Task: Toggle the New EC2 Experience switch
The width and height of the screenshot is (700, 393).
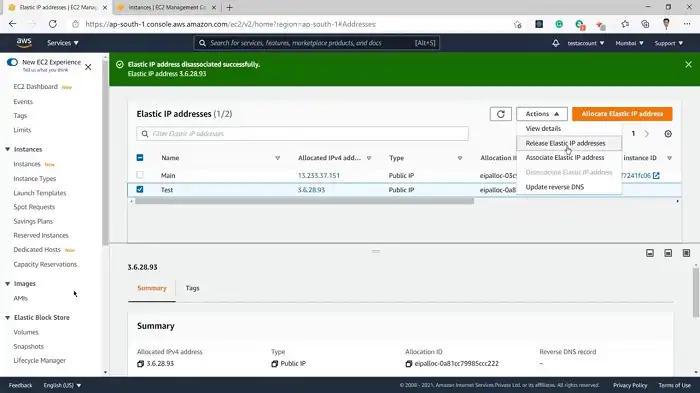Action: pos(12,62)
